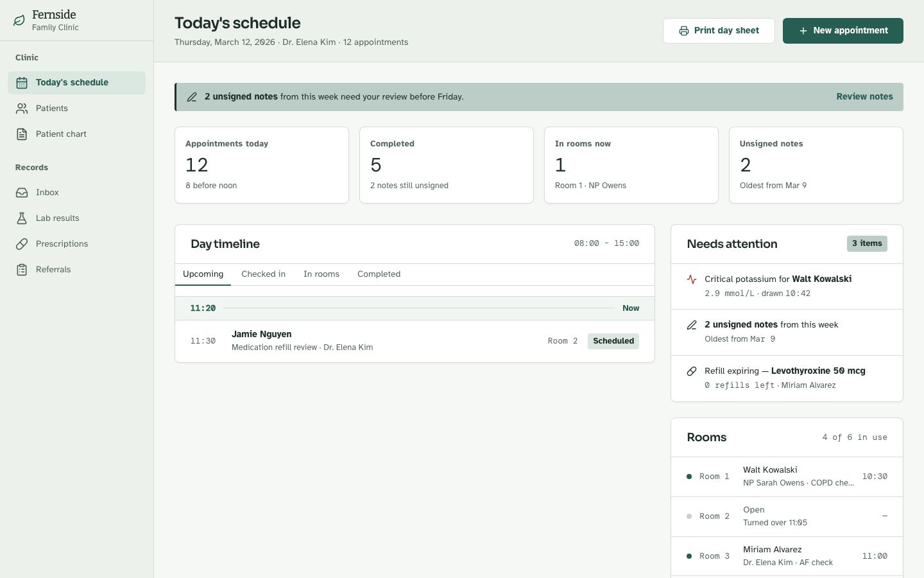Click the date and doctor subtitle line
The height and width of the screenshot is (578, 924).
pos(291,42)
